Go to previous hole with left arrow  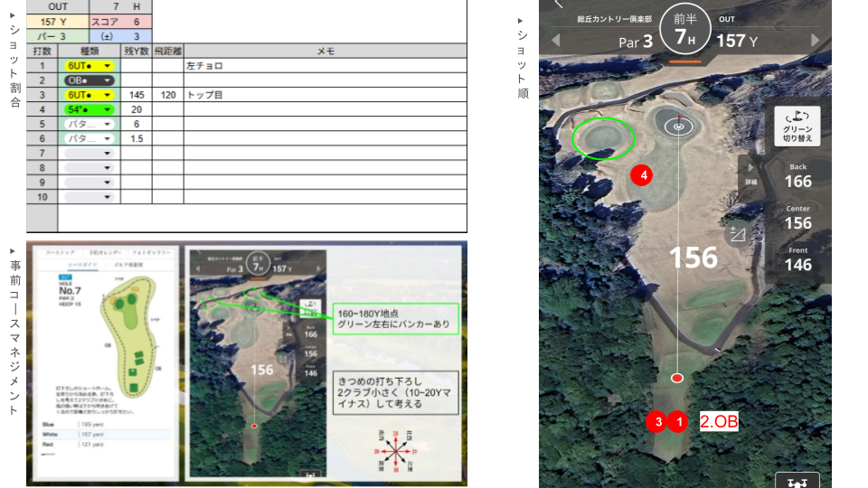coord(556,41)
